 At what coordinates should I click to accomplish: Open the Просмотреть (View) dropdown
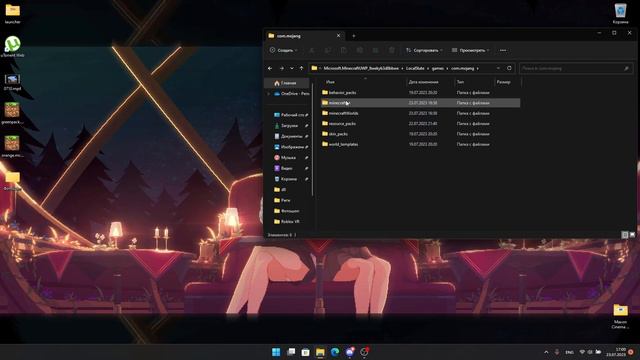click(470, 50)
